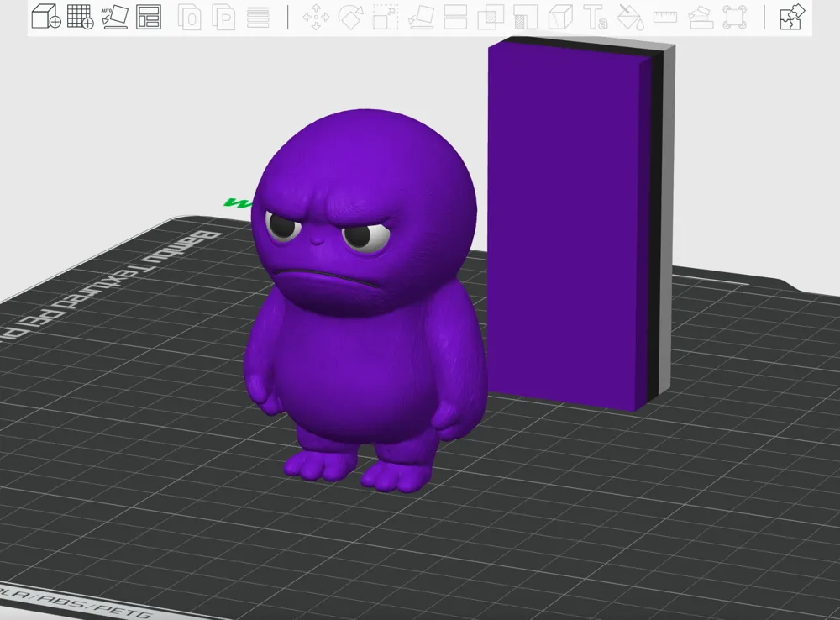Split to objects using the O icon
This screenshot has width=840, height=620.
pos(189,17)
